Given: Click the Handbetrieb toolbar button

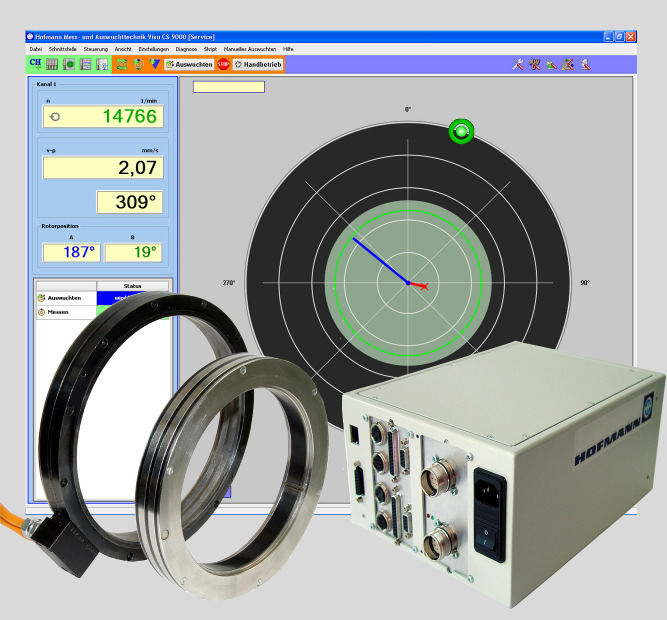Looking at the screenshot, I should click(x=258, y=64).
